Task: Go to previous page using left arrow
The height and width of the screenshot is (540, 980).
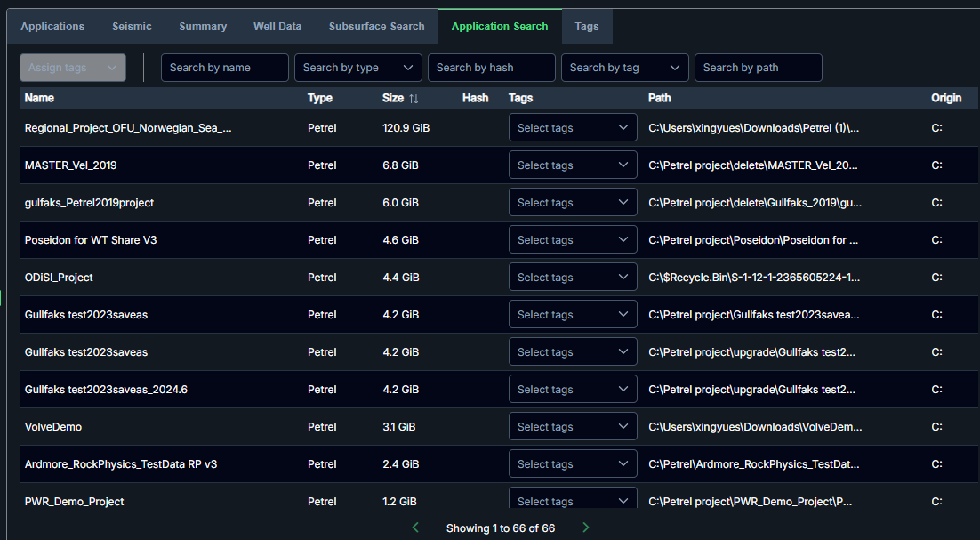Action: click(415, 528)
